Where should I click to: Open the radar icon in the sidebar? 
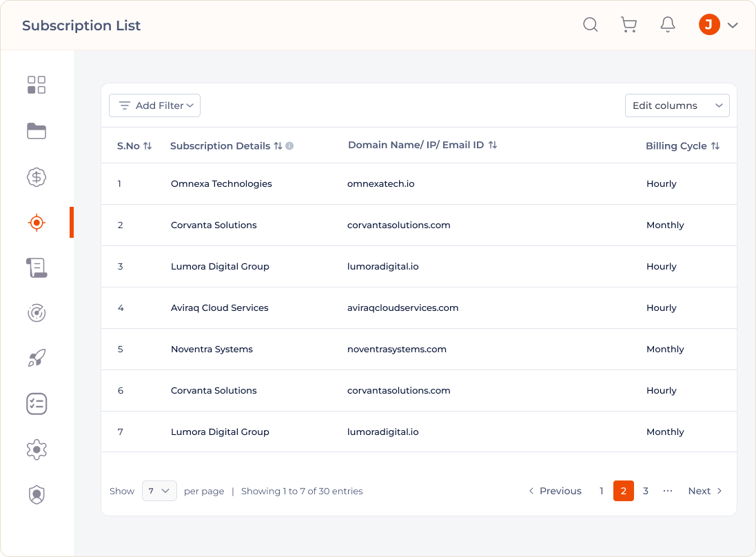click(x=37, y=313)
